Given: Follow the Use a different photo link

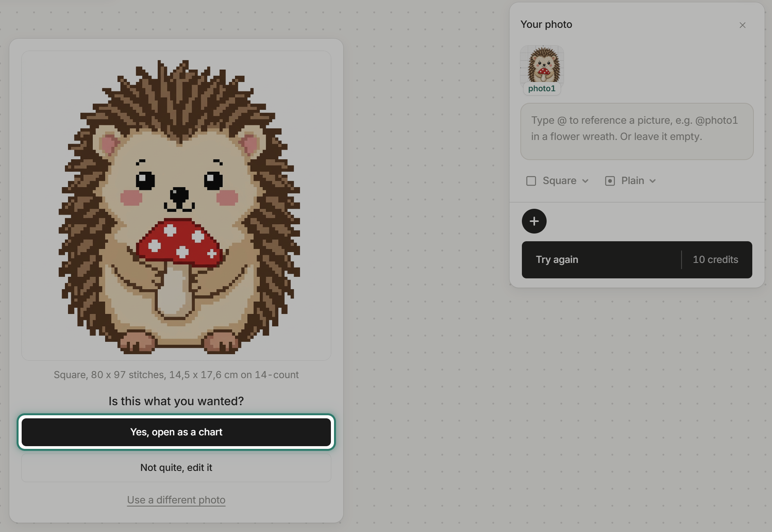Looking at the screenshot, I should [x=176, y=500].
